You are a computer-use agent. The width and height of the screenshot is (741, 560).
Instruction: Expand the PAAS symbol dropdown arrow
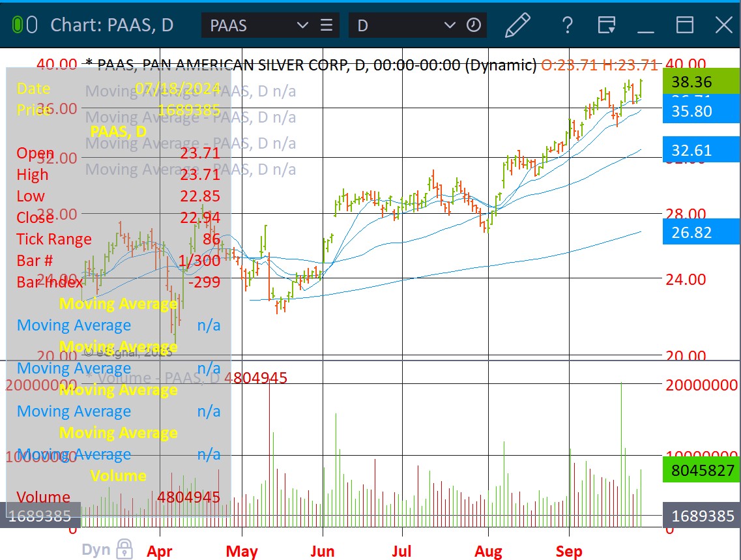point(302,25)
